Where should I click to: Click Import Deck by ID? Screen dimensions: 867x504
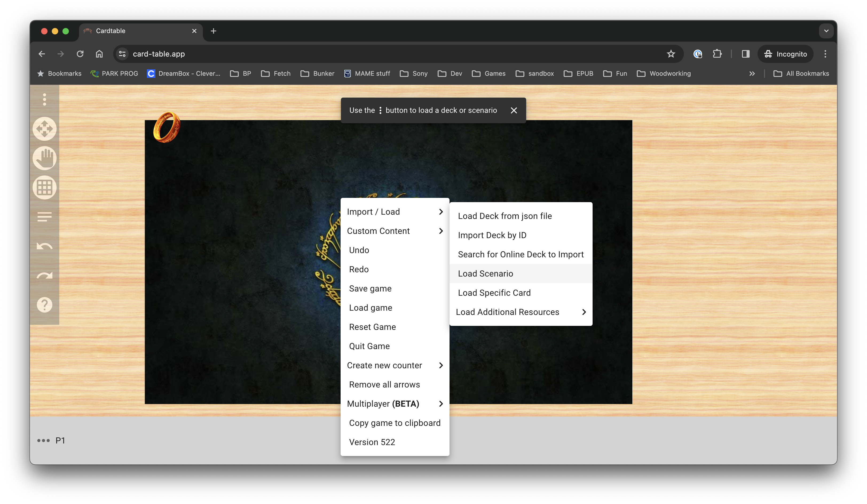point(492,235)
